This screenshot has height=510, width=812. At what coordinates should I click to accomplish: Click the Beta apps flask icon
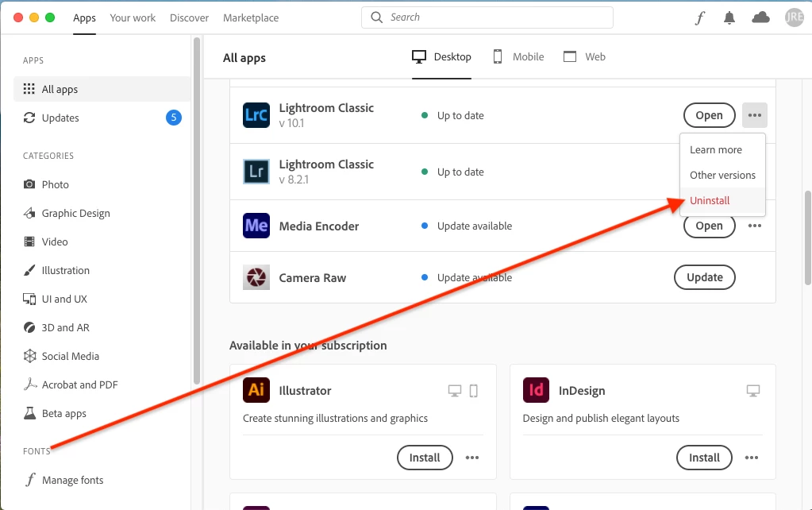coord(29,413)
